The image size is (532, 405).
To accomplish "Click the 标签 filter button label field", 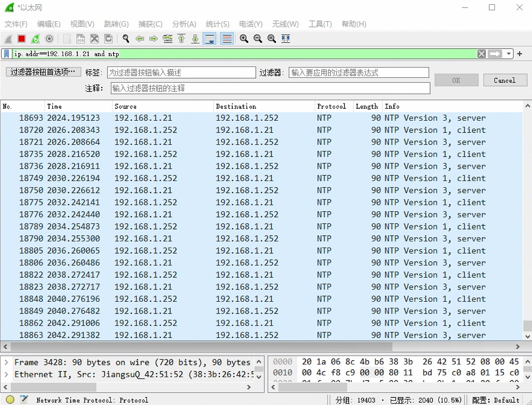I will pos(181,72).
